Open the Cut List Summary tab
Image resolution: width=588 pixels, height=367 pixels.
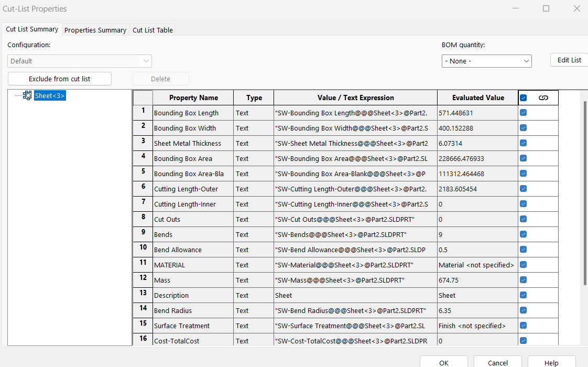[x=32, y=29]
